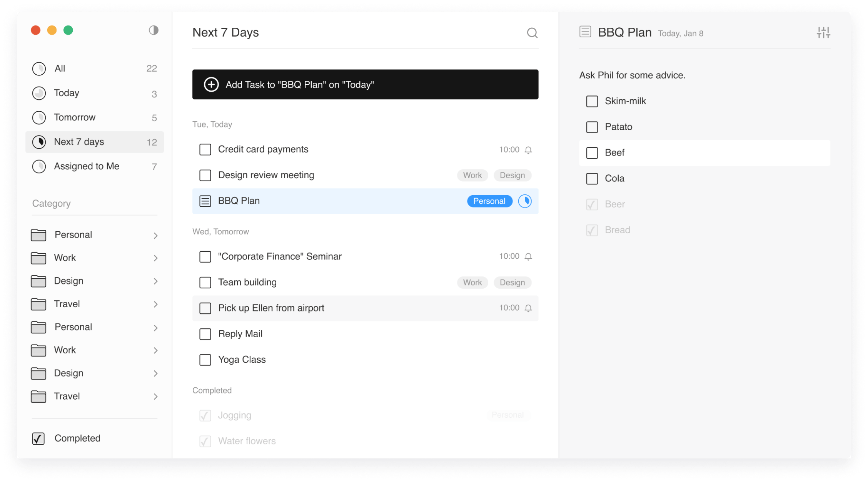
Task: Toggle the Completed checkbox in sidebar
Action: click(x=38, y=438)
